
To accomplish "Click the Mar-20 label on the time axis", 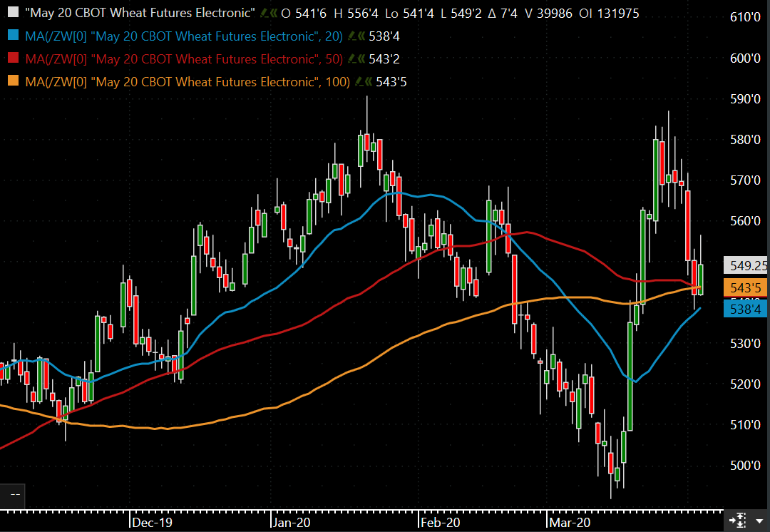I will (x=570, y=522).
